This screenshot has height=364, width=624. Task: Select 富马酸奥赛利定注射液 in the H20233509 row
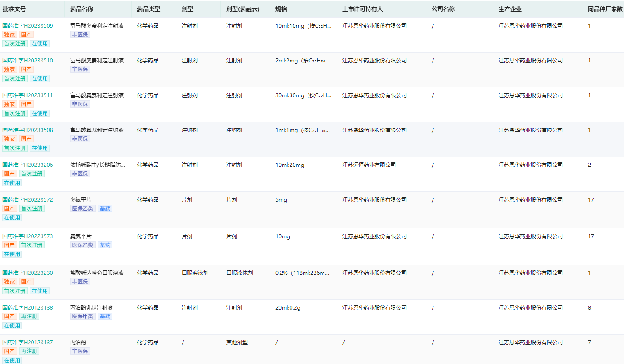point(97,26)
